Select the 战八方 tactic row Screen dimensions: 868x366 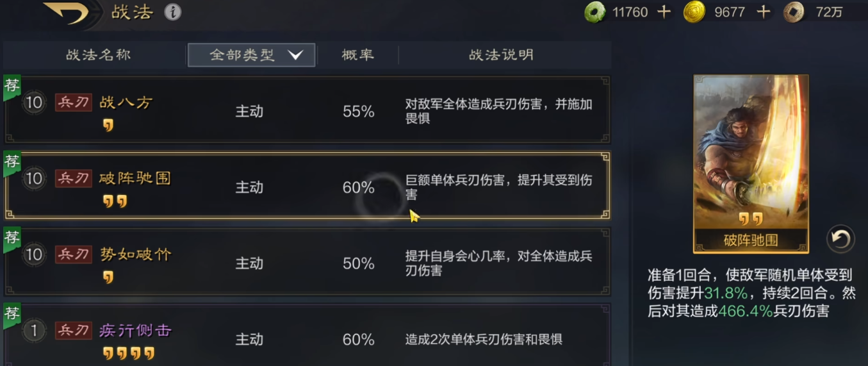[307, 110]
